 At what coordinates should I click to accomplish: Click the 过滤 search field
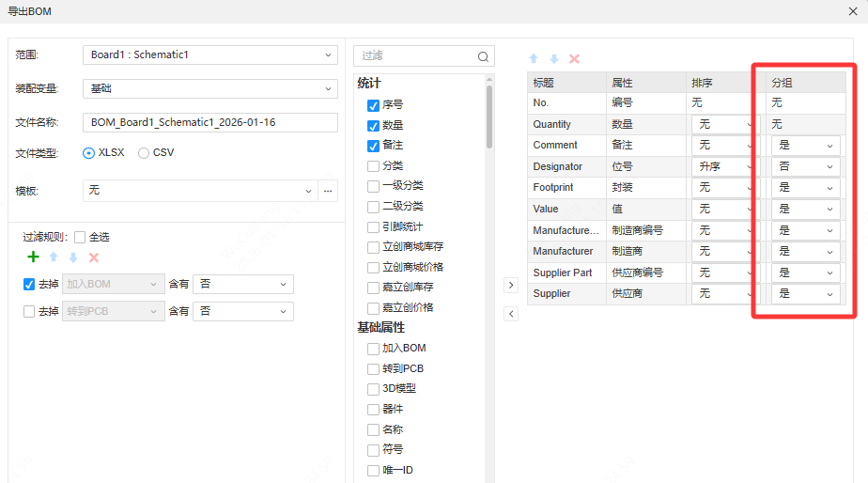pos(424,56)
